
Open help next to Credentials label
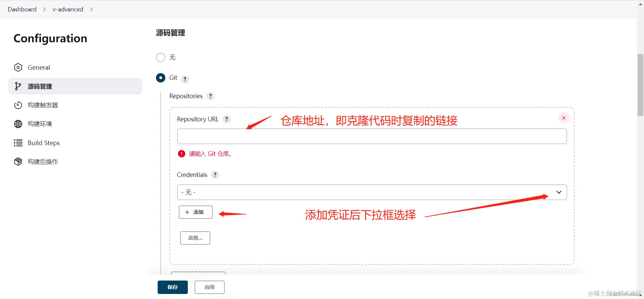pyautogui.click(x=215, y=175)
